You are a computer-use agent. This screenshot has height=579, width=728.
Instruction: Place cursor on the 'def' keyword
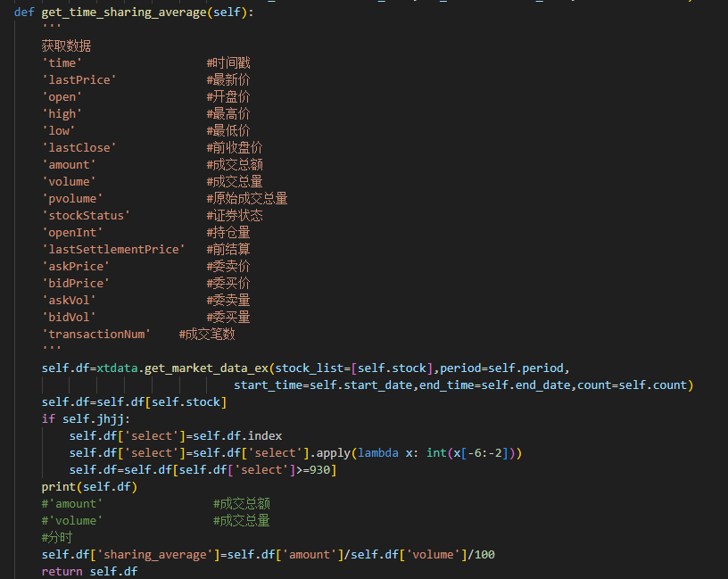coord(24,12)
